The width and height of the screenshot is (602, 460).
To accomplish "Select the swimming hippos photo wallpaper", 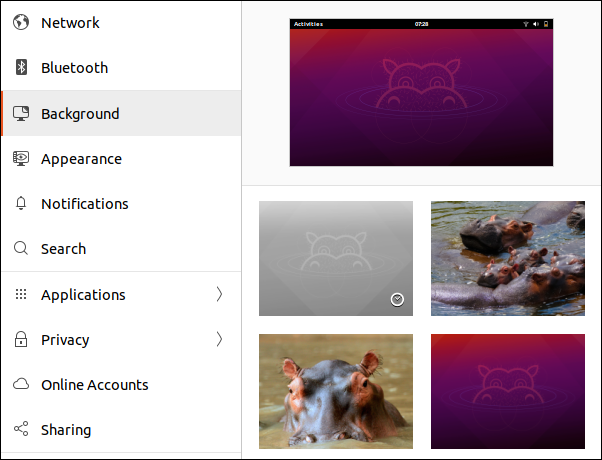I will tap(507, 258).
